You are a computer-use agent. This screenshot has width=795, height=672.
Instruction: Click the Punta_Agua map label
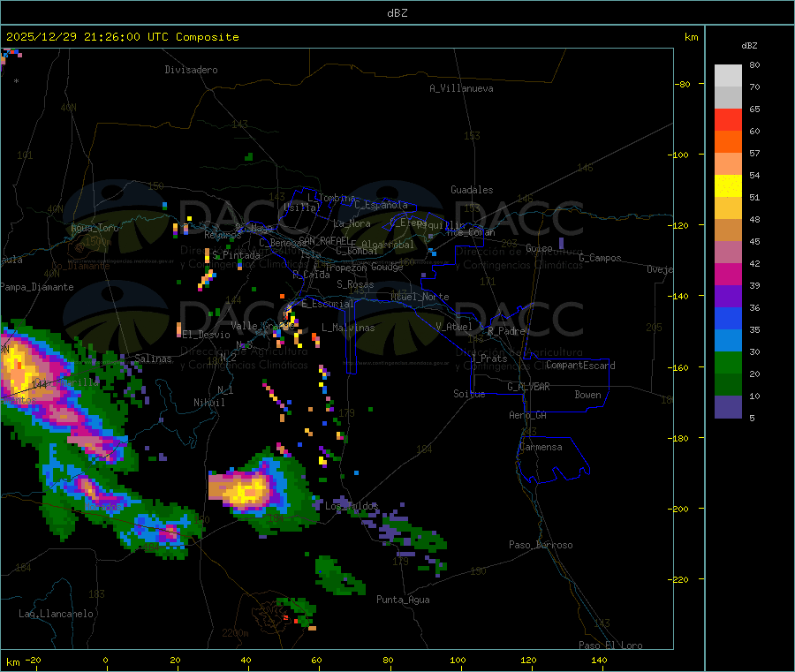click(403, 600)
